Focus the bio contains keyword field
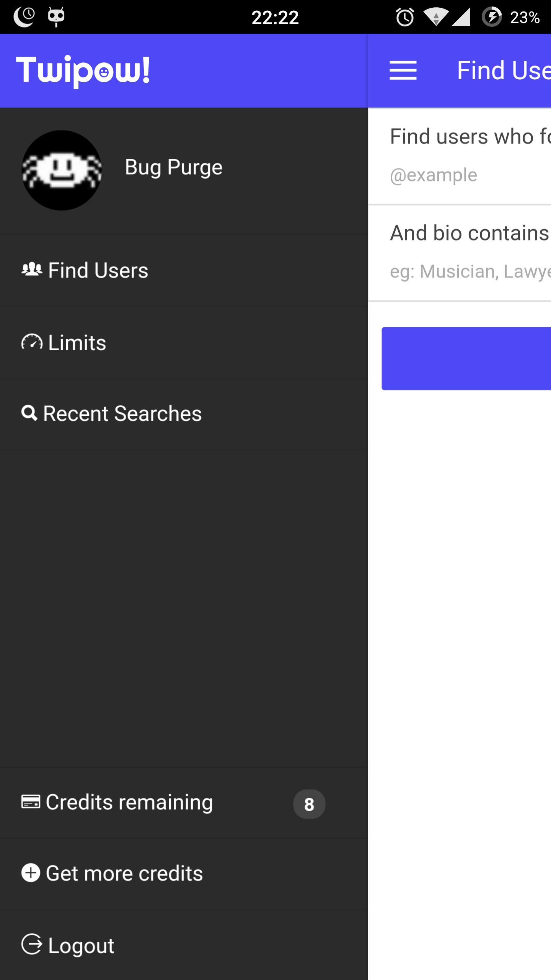551x980 pixels. pyautogui.click(x=460, y=271)
